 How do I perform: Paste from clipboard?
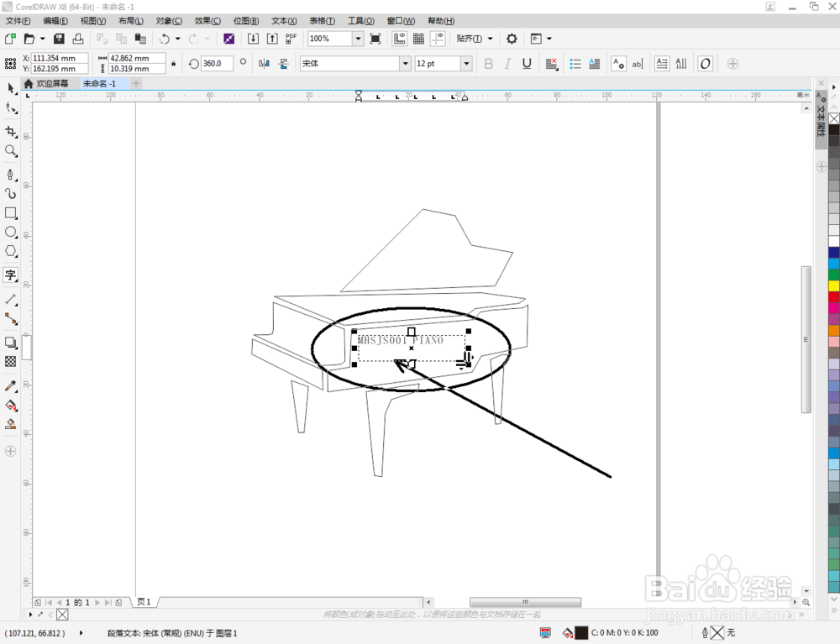pos(140,39)
